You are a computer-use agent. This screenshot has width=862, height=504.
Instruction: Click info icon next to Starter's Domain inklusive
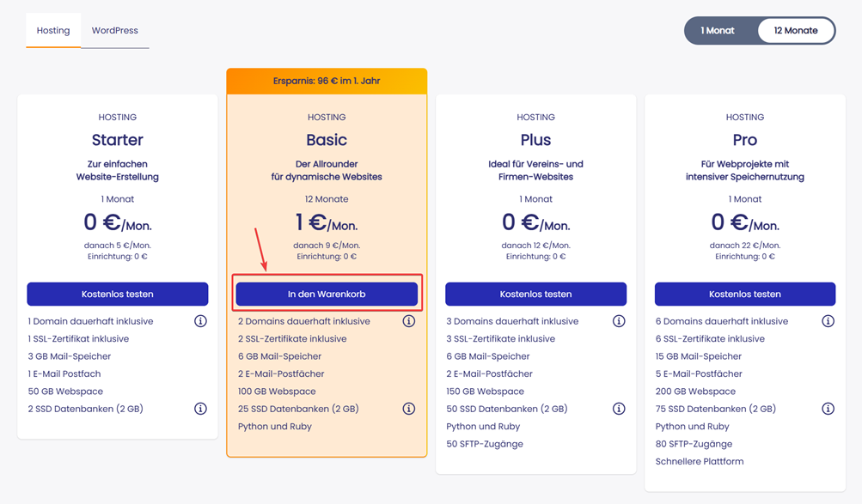[200, 321]
